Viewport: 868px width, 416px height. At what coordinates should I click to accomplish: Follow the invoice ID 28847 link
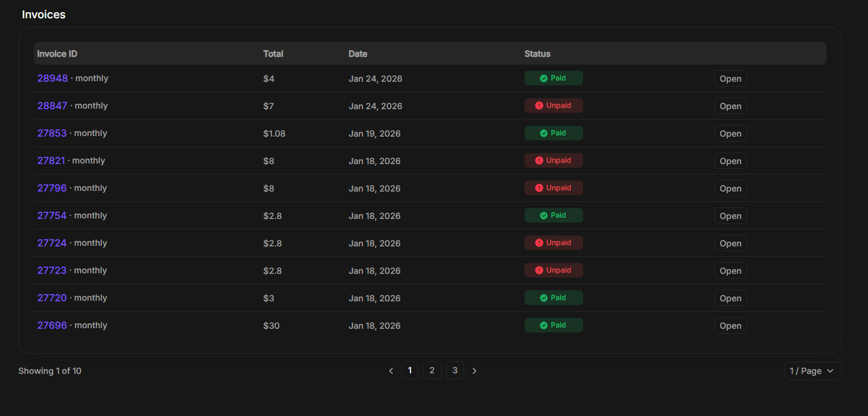pos(52,106)
